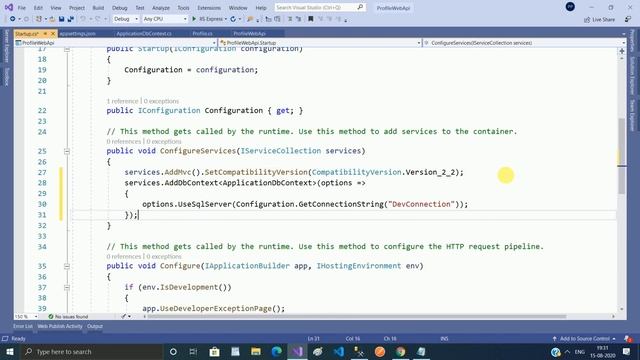Open the Output panel tab
The height and width of the screenshot is (360, 640).
(95, 326)
